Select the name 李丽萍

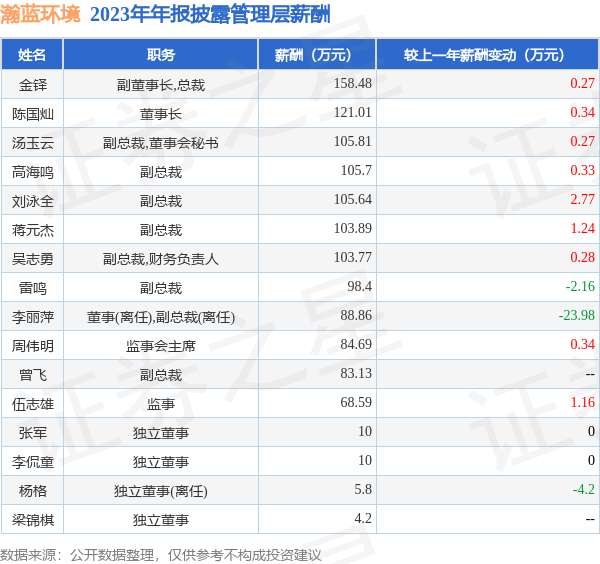click(x=33, y=317)
